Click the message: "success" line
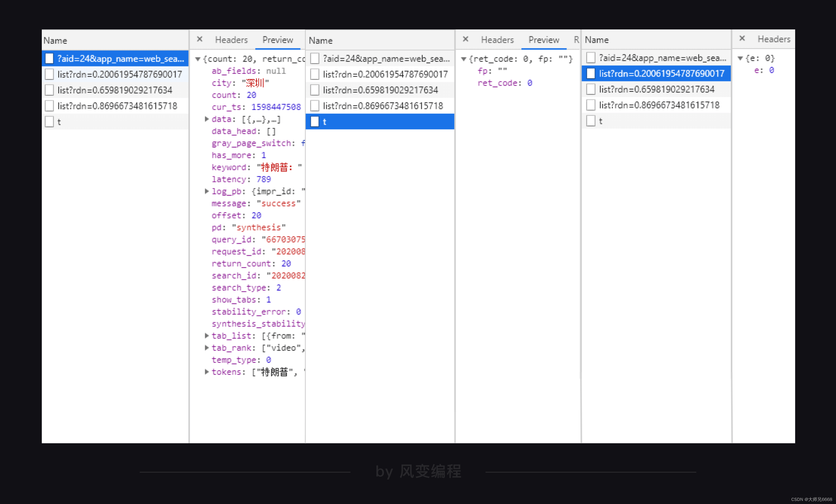 (x=256, y=203)
